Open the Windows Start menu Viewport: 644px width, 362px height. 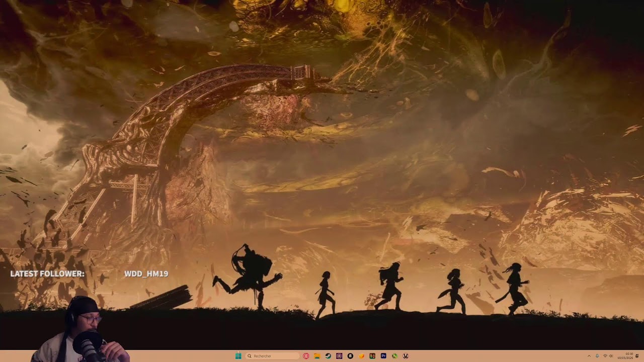[238, 356]
